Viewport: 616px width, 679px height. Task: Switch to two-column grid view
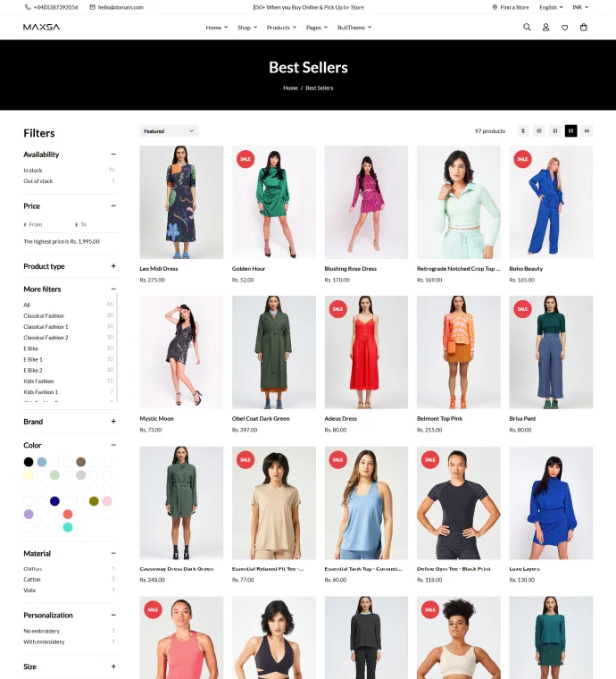[555, 130]
